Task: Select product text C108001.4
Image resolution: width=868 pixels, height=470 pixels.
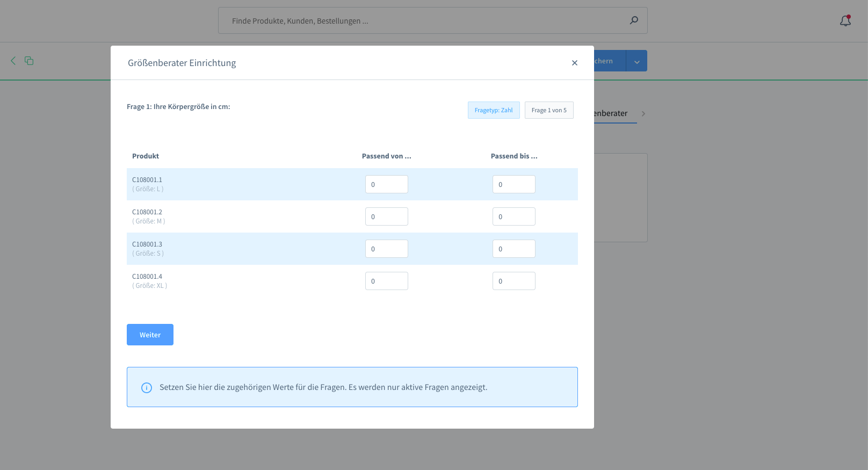Action: (x=147, y=277)
